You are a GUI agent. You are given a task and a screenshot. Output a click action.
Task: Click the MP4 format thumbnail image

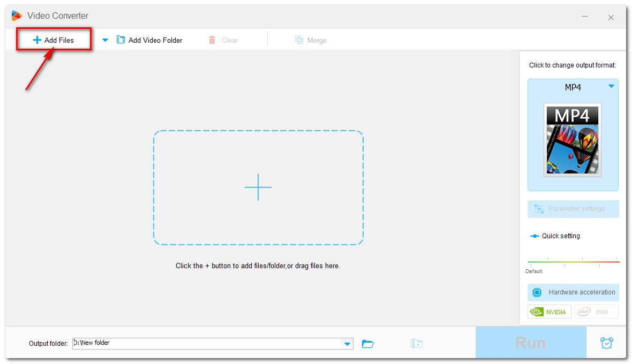[x=573, y=140]
